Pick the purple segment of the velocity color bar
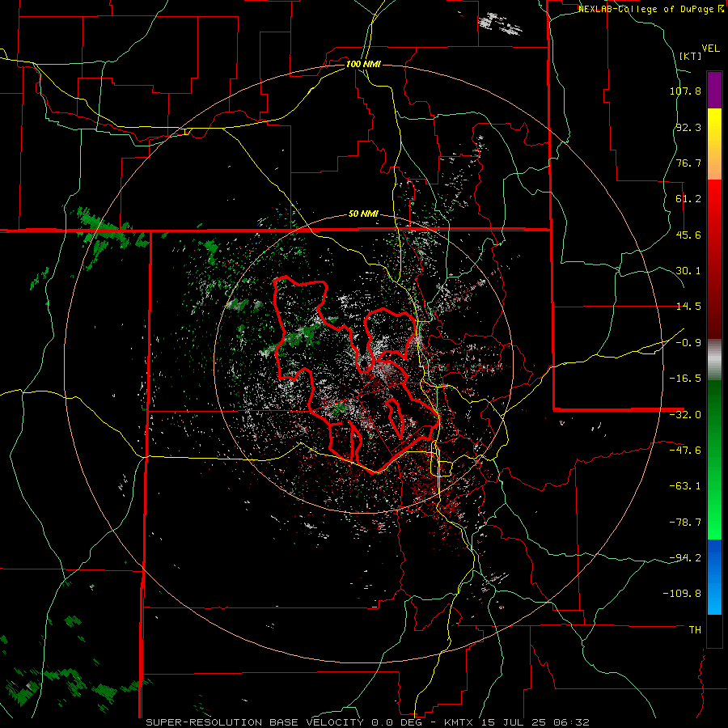 coord(714,90)
